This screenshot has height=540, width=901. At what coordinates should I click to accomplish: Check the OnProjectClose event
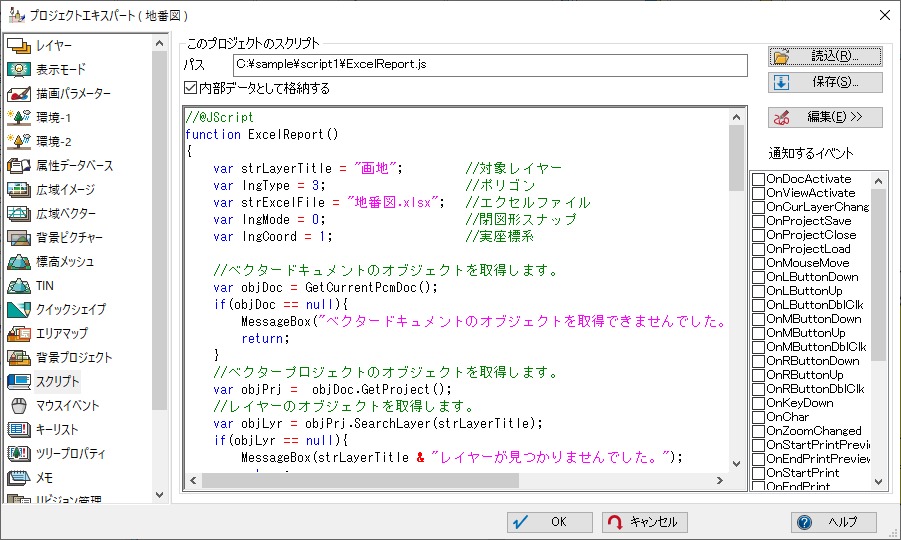click(758, 235)
